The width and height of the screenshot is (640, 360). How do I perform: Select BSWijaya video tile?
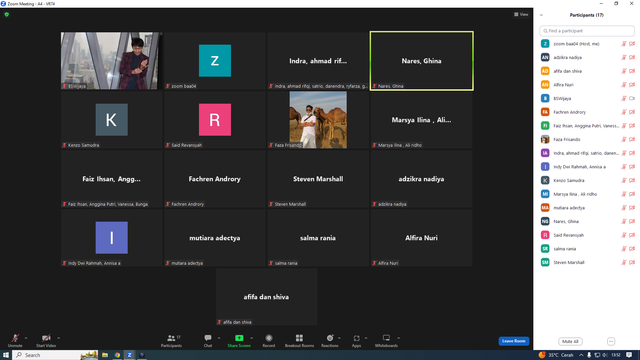[111, 61]
